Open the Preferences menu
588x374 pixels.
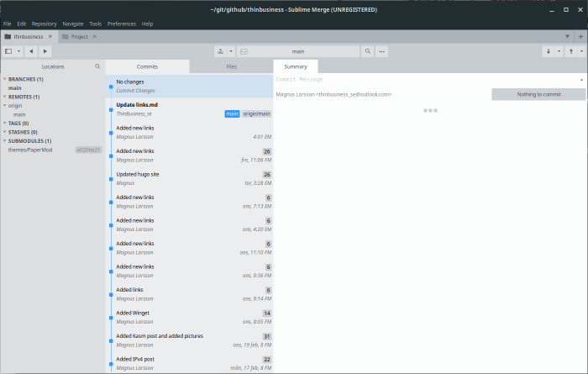122,24
